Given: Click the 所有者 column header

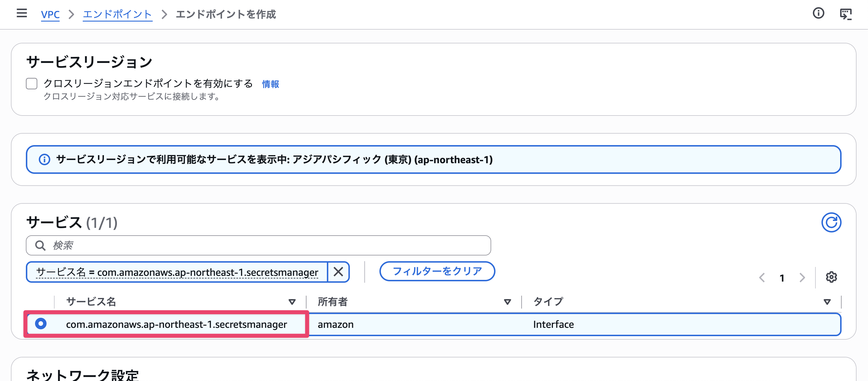Looking at the screenshot, I should pos(333,302).
